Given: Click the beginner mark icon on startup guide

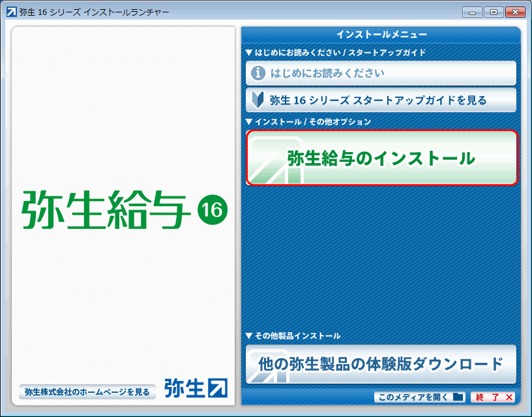Looking at the screenshot, I should (x=258, y=100).
